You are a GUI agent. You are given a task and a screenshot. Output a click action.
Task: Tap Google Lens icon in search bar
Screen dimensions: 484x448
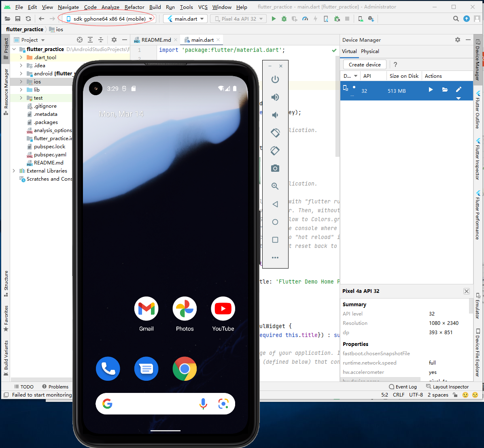click(x=223, y=403)
